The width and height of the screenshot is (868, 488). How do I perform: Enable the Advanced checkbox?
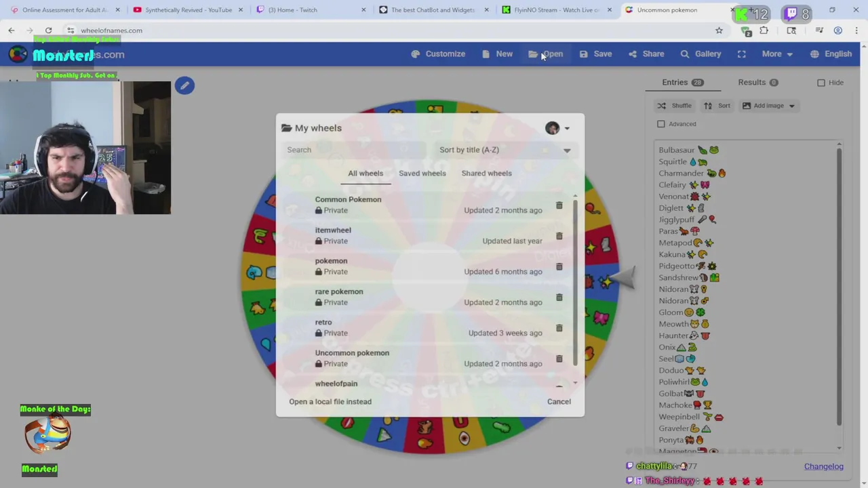(x=661, y=124)
